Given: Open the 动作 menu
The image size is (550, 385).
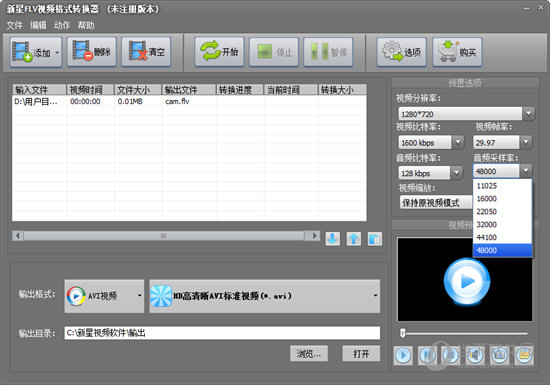Looking at the screenshot, I should point(62,25).
